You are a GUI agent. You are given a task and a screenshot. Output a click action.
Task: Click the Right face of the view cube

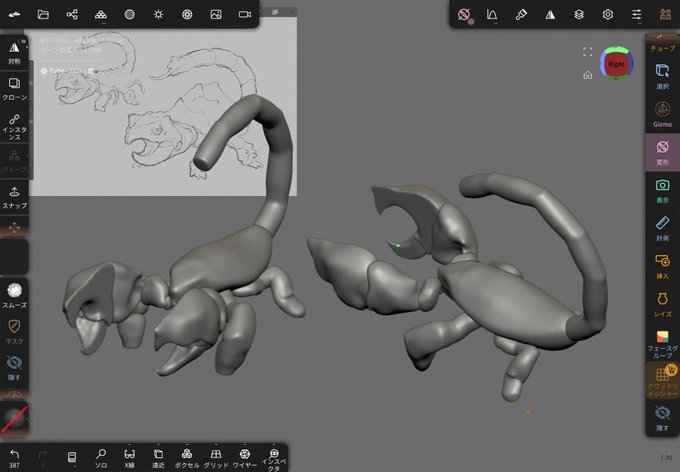(616, 64)
